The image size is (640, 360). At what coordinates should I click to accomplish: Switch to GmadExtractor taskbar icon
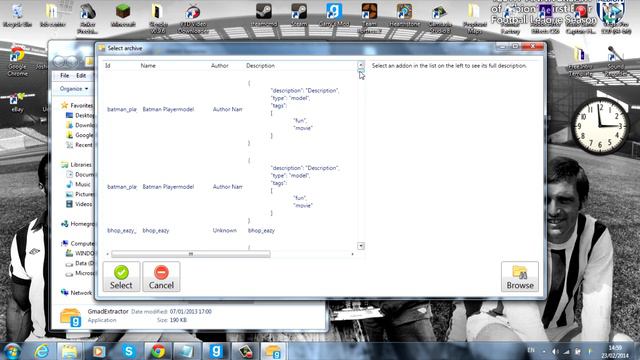click(x=273, y=351)
